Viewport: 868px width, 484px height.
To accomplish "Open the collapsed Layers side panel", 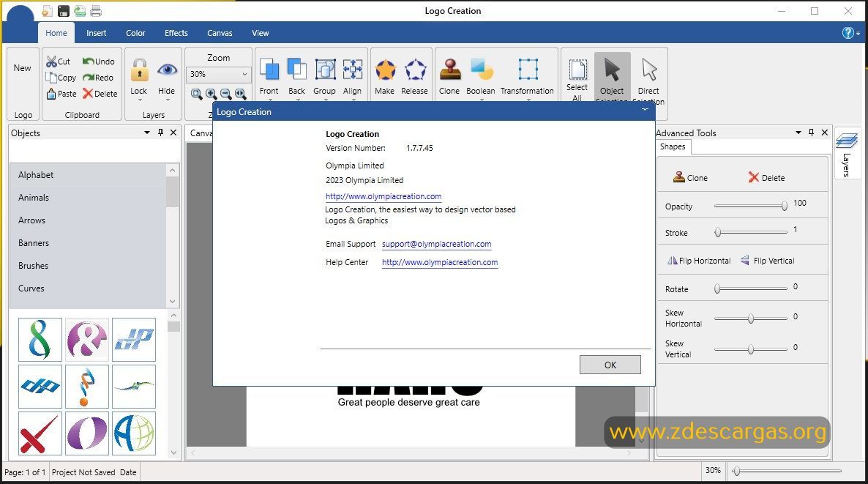I will (847, 153).
